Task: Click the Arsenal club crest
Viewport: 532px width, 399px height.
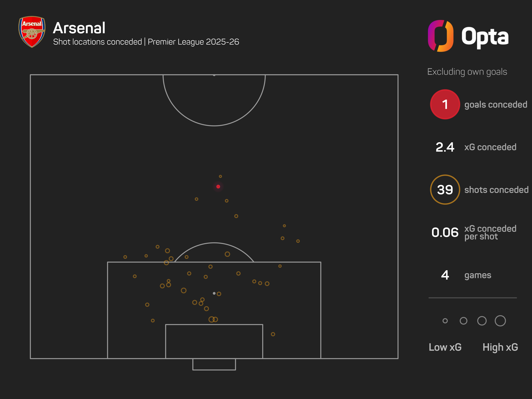Action: tap(32, 32)
